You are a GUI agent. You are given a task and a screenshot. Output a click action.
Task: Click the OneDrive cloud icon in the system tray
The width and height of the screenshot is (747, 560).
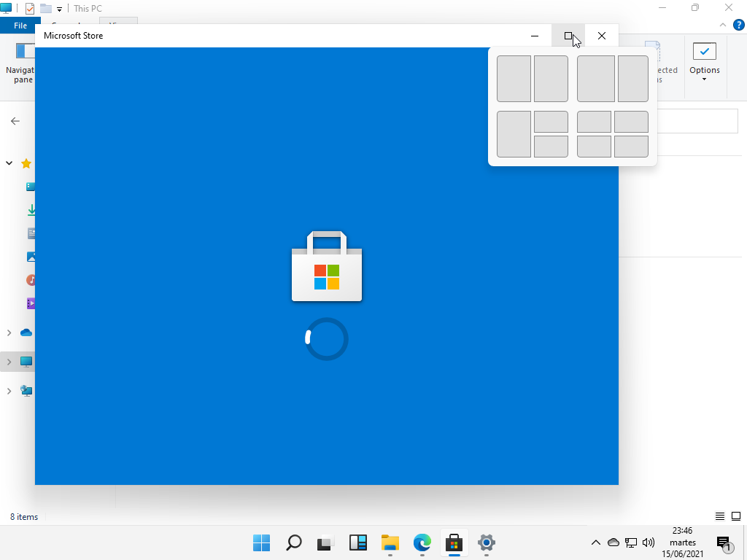click(x=614, y=542)
